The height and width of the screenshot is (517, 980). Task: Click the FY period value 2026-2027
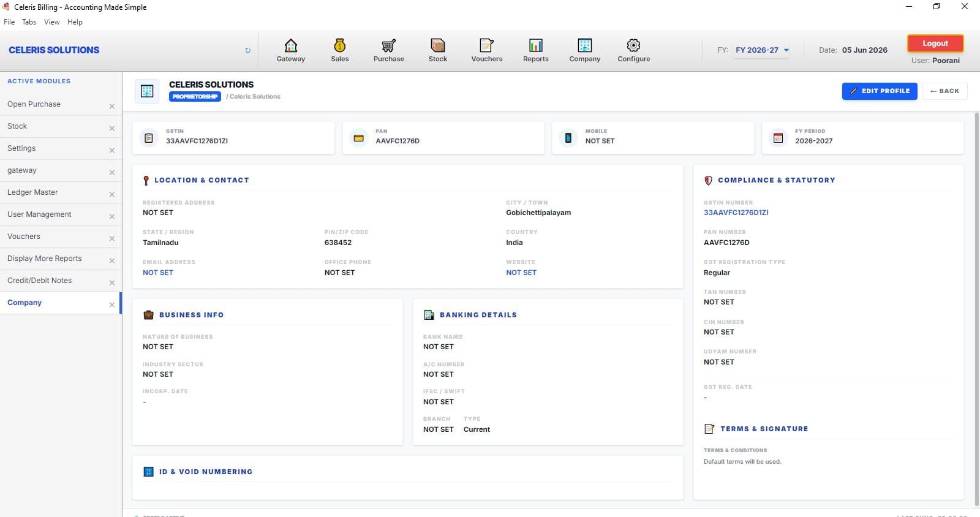[x=813, y=141]
